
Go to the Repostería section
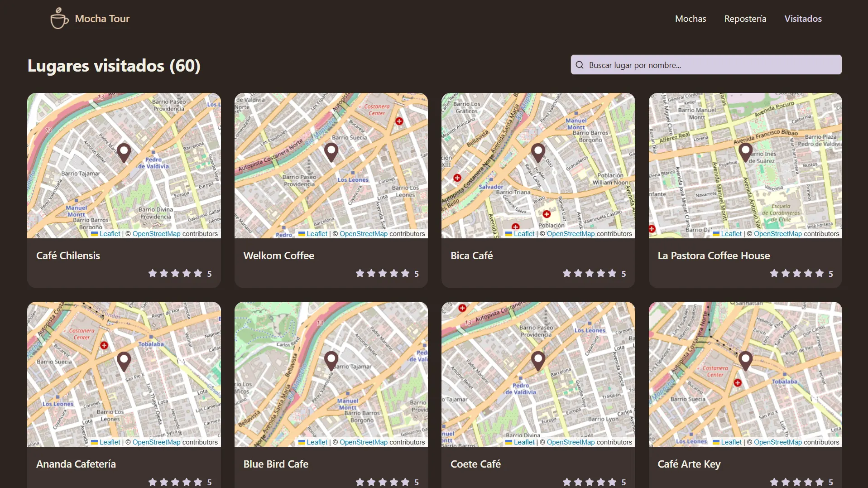(x=745, y=19)
